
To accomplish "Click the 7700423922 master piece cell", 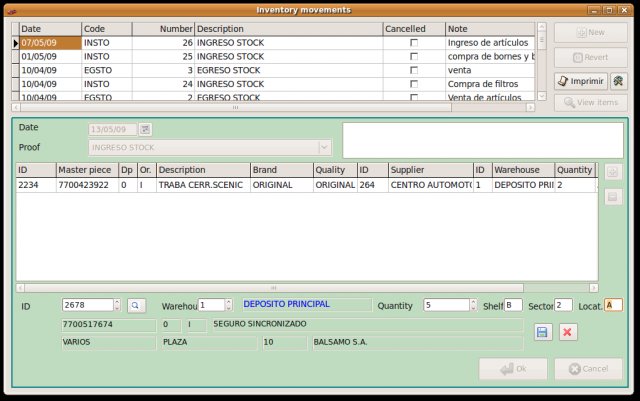I will point(87,185).
